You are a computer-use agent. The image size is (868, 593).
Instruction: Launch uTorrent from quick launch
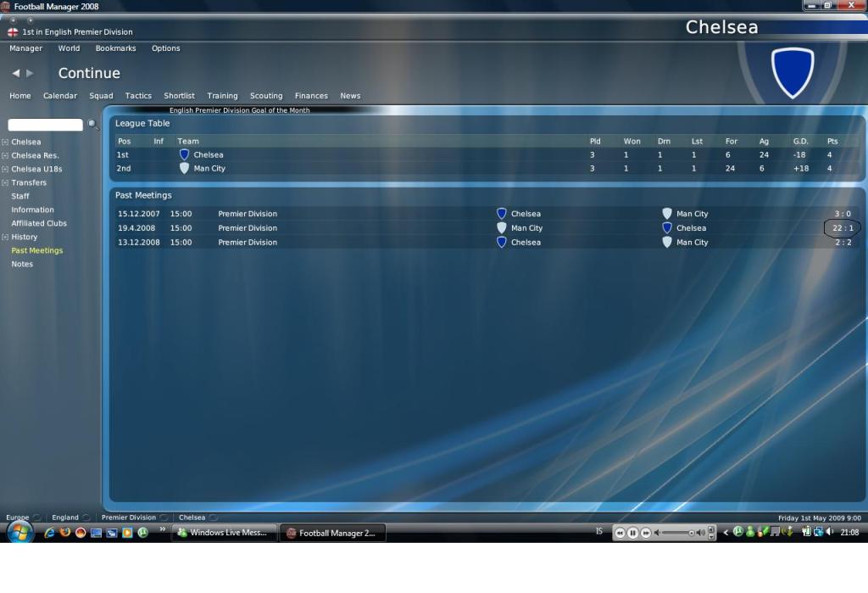click(x=142, y=533)
